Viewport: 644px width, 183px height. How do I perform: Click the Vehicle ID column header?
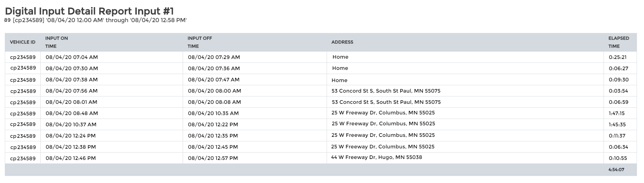(x=22, y=42)
